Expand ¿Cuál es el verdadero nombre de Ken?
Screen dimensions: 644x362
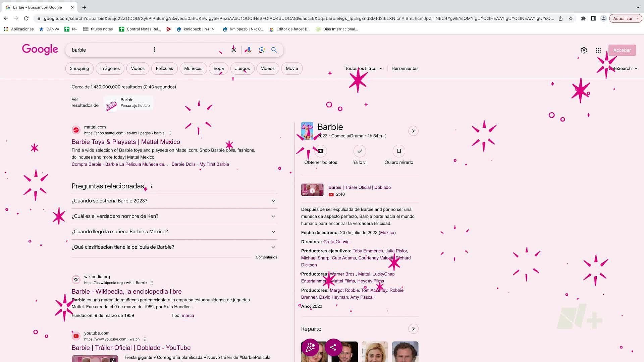[x=174, y=216]
